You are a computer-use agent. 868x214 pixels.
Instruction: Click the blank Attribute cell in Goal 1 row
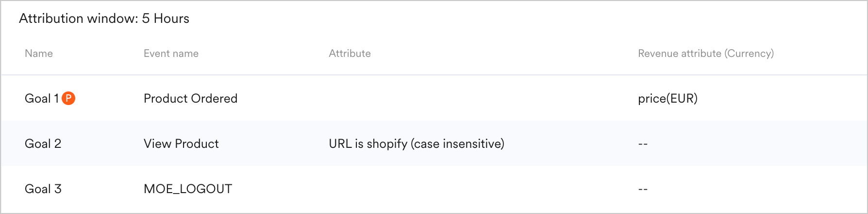point(437,99)
